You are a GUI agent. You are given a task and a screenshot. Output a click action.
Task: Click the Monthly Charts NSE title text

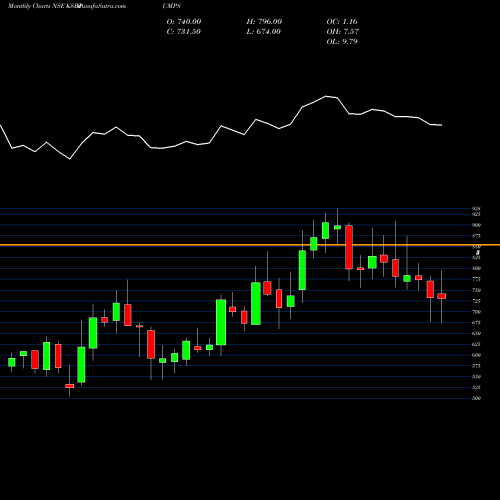(x=36, y=6)
